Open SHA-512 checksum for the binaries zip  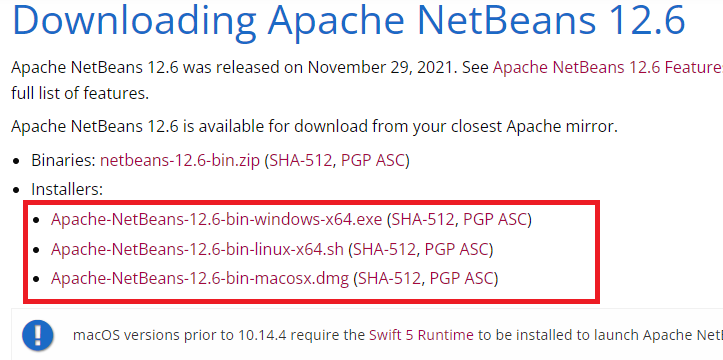[x=301, y=161]
